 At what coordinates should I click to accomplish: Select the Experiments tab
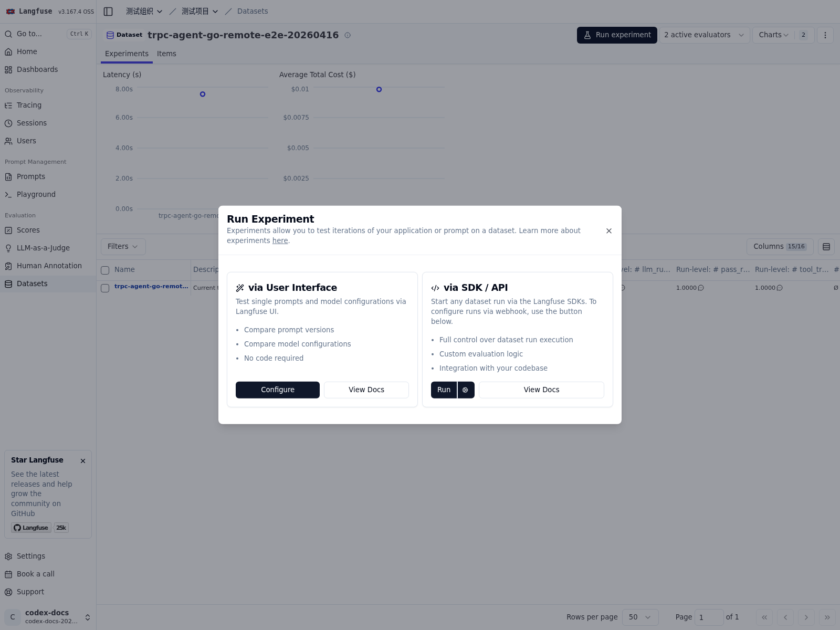127,54
